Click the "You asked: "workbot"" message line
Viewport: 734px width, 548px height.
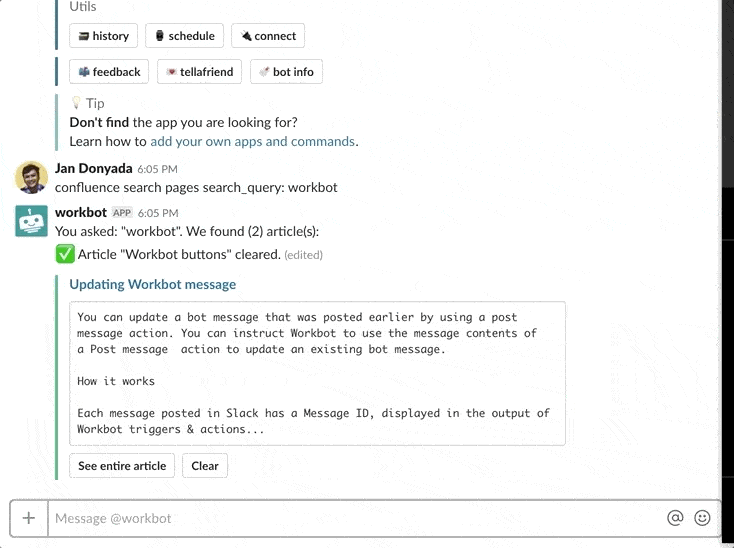tap(187, 232)
